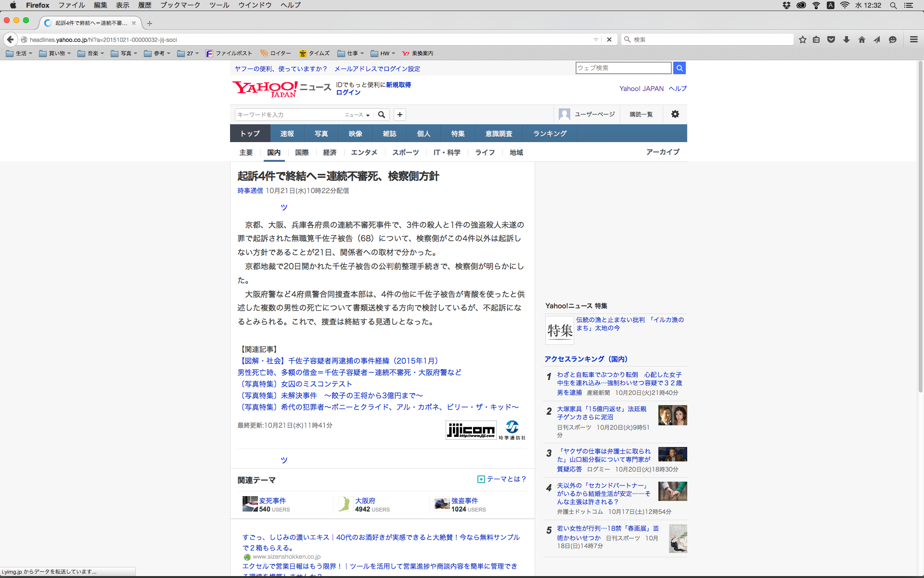
Task: Go to Firefox home page icon
Action: [862, 39]
